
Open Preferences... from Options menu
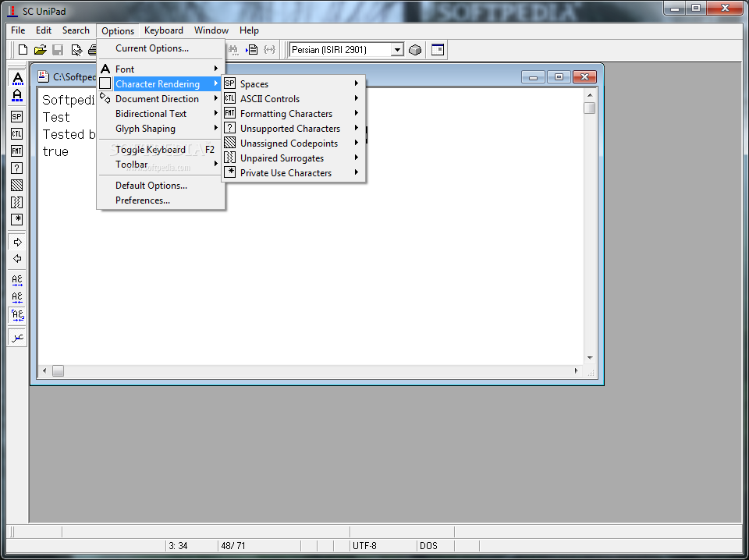(161, 200)
